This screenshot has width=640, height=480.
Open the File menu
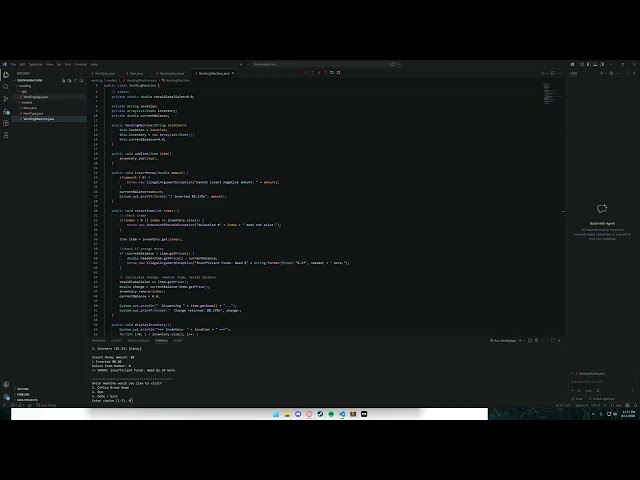click(x=13, y=64)
